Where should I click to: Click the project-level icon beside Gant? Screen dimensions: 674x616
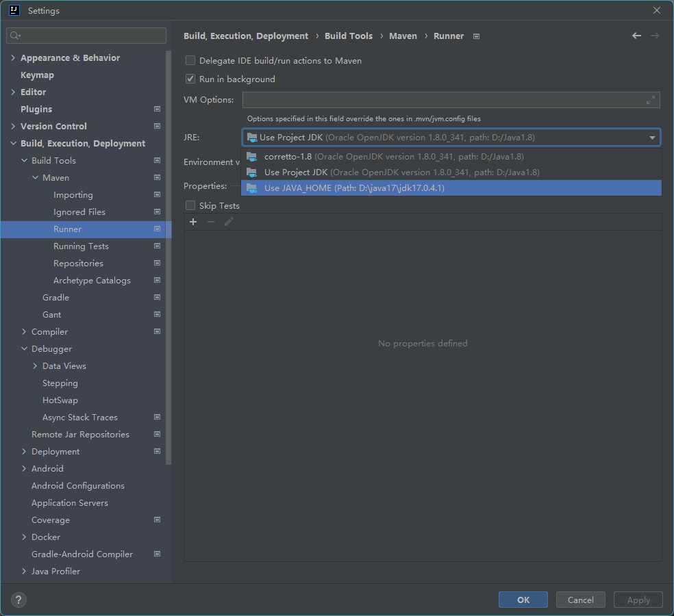[158, 314]
